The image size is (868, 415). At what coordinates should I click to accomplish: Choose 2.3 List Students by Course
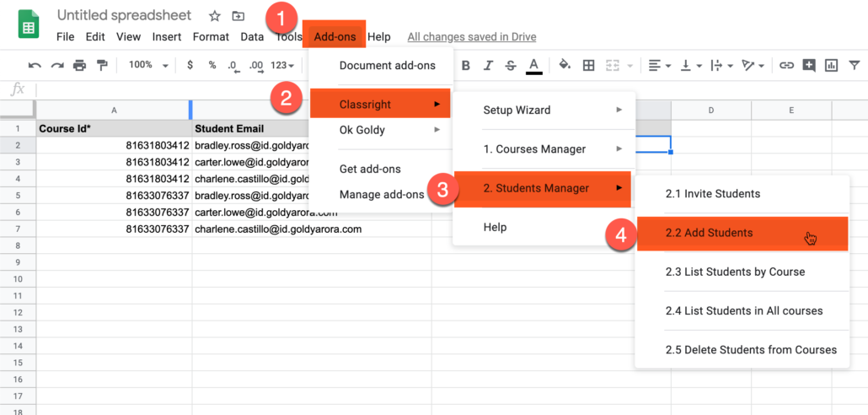click(742, 272)
